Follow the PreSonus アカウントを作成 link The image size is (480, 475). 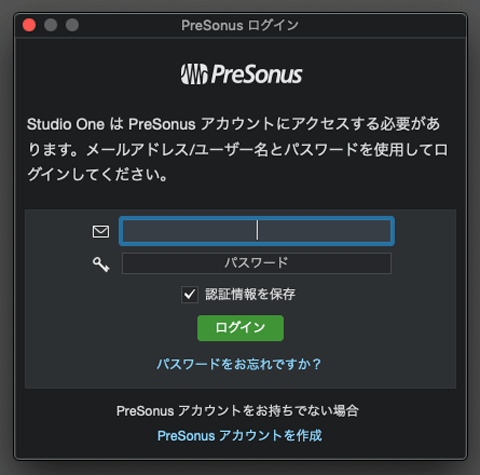tap(240, 436)
